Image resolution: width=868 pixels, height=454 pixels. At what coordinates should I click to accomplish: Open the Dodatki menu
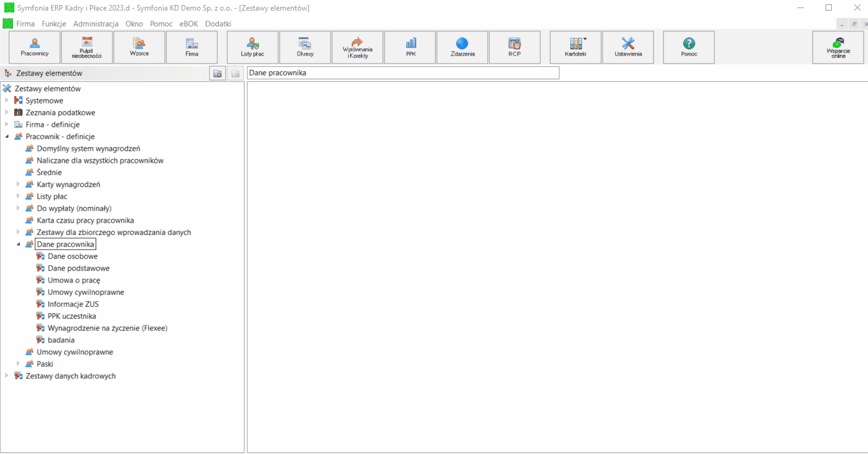click(218, 24)
